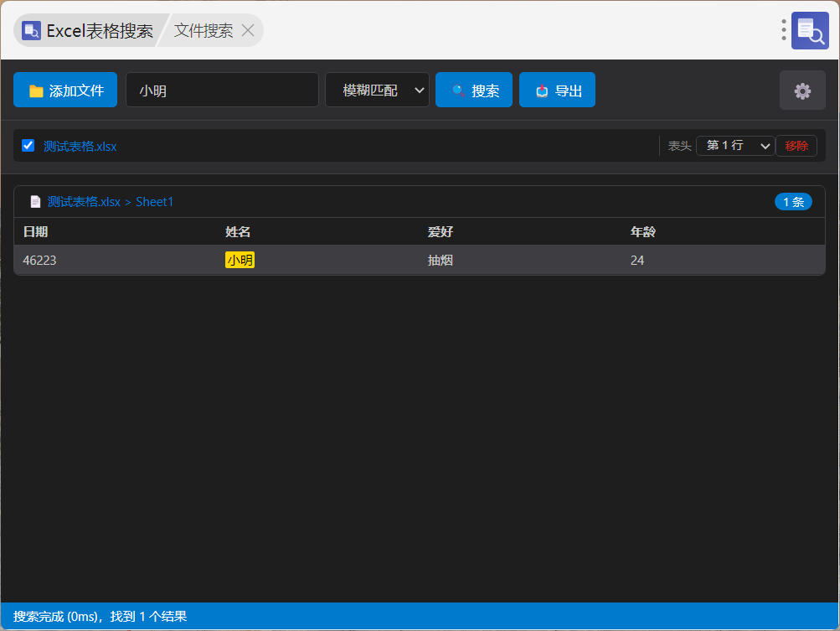The image size is (840, 631).
Task: Open the 测试表格.xlsx file link
Action: tap(80, 146)
